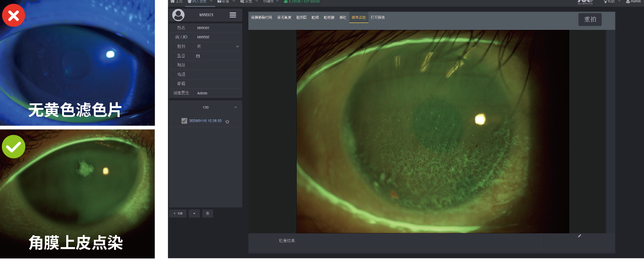
Task: Click the fluorescein-stained eye image
Action: 433,131
